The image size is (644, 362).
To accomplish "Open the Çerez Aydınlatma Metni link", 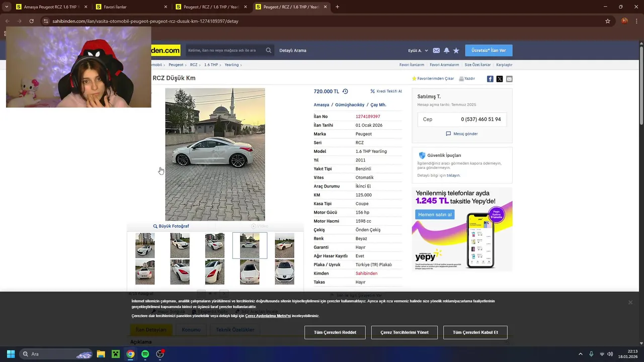I will point(268,316).
